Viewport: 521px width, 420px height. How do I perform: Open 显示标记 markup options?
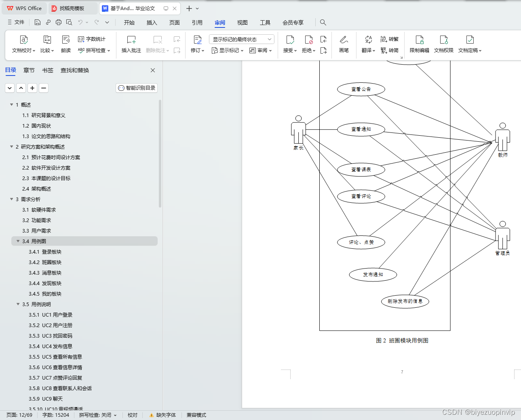click(228, 50)
